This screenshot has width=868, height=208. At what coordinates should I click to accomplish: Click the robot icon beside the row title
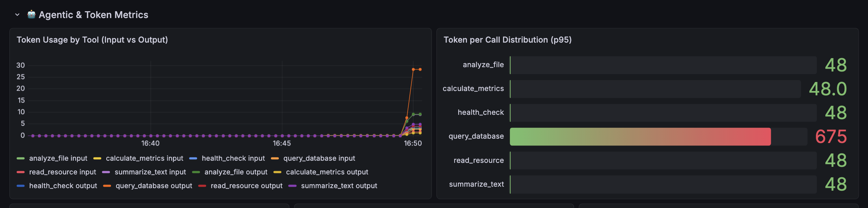[31, 14]
